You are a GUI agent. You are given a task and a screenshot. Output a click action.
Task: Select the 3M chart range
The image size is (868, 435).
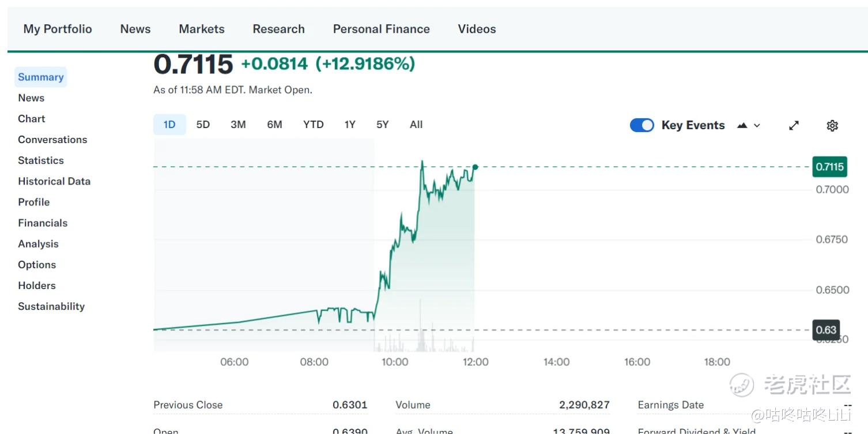(238, 125)
